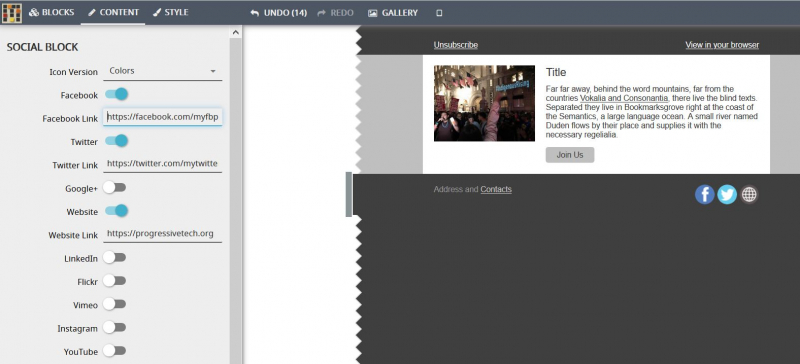Click the Join Us button
The width and height of the screenshot is (800, 364).
pos(570,155)
